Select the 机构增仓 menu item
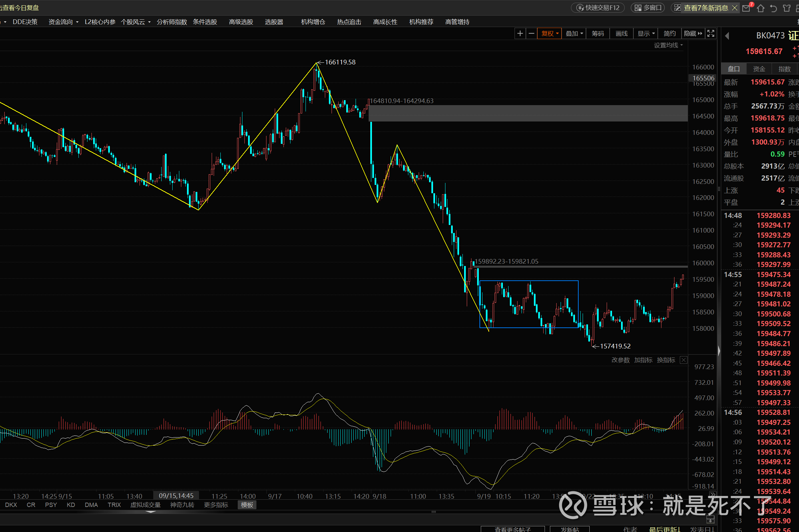 (x=313, y=22)
